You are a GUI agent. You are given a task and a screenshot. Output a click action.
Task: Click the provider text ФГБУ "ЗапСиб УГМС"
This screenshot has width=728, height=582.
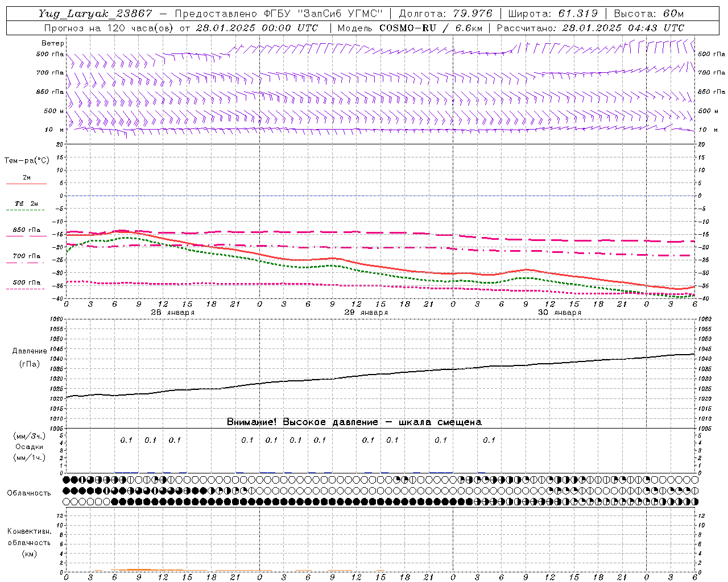pos(324,14)
